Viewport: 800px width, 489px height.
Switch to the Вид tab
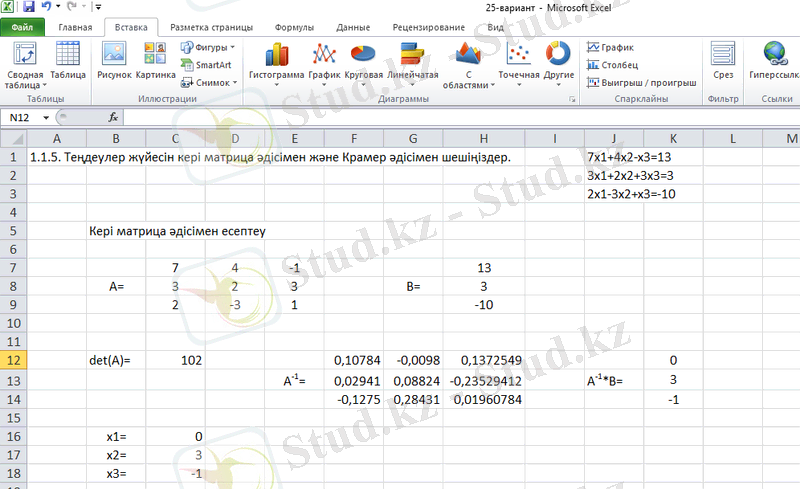(x=495, y=27)
